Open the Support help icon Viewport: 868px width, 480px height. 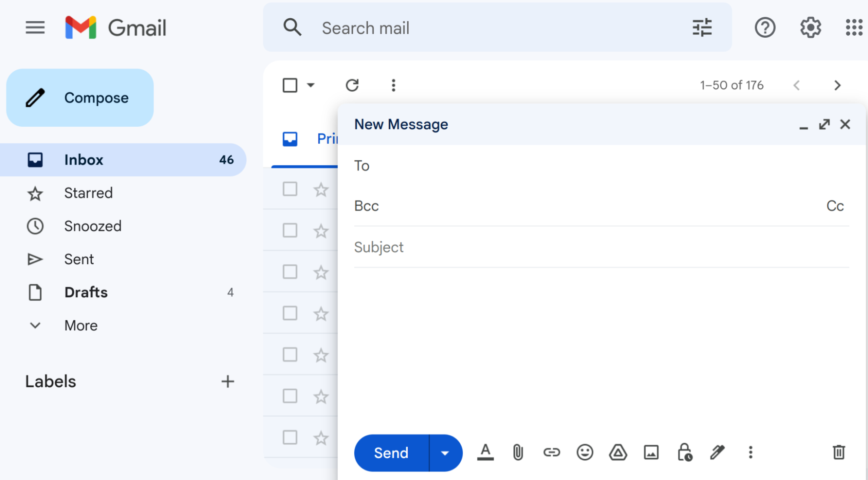765,28
